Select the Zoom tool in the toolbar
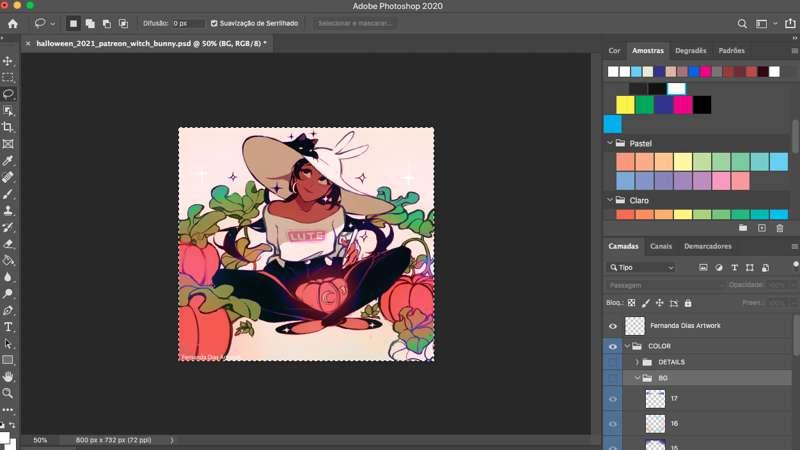The height and width of the screenshot is (450, 800). [x=8, y=393]
